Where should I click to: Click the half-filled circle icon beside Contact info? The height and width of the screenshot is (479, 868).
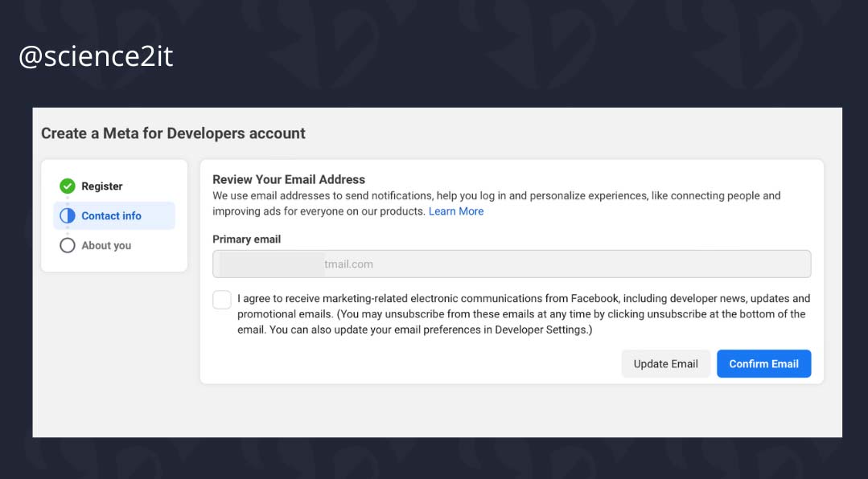(68, 215)
